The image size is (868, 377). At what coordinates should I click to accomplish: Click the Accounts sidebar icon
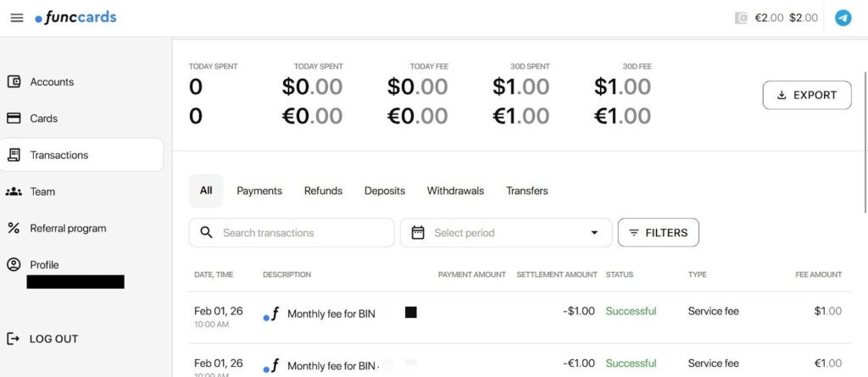coord(14,82)
